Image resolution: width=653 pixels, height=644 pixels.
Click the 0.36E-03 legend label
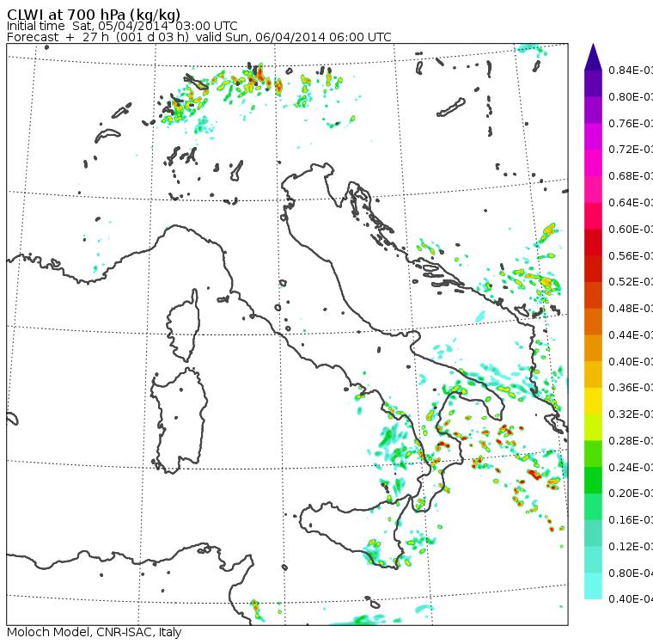(x=631, y=388)
